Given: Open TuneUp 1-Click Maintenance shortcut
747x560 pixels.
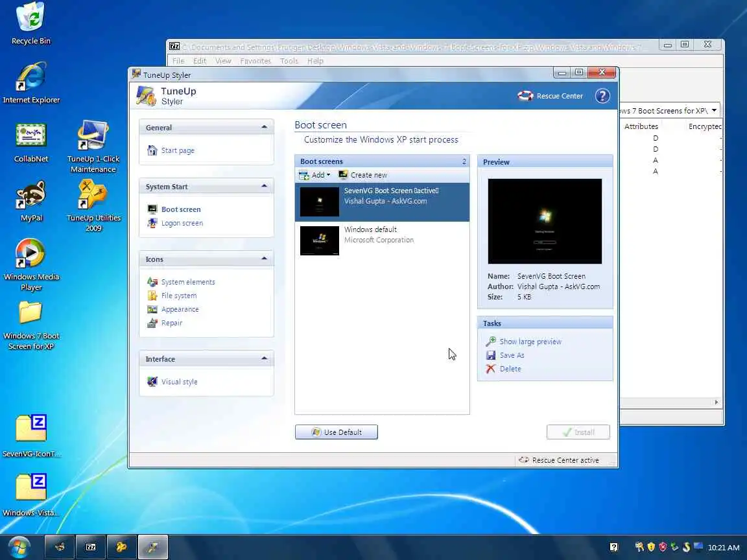Looking at the screenshot, I should (x=93, y=146).
